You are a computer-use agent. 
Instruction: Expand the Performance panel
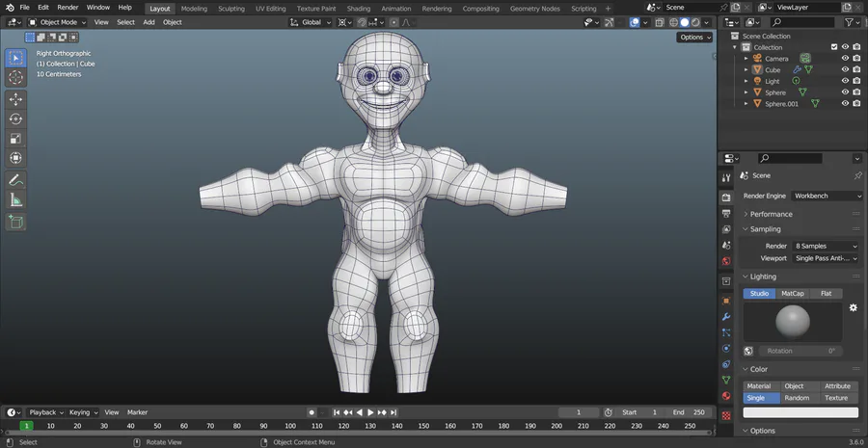pyautogui.click(x=771, y=214)
